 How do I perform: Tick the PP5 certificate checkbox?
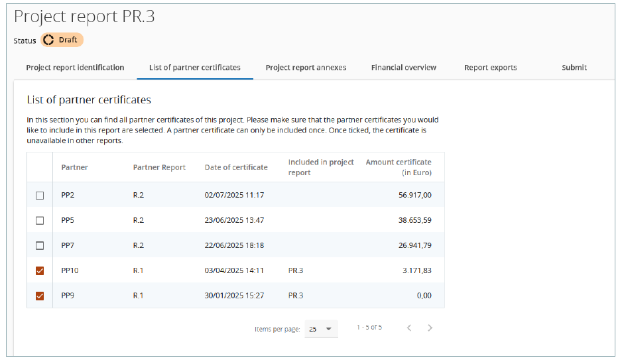40,220
